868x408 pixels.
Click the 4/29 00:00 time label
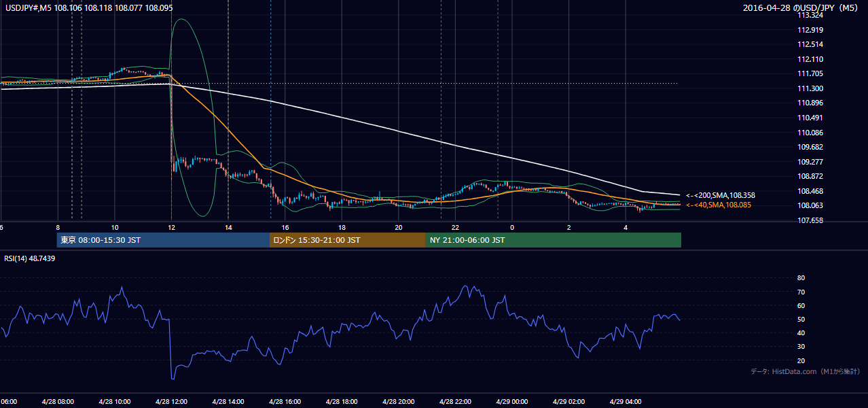(511, 401)
